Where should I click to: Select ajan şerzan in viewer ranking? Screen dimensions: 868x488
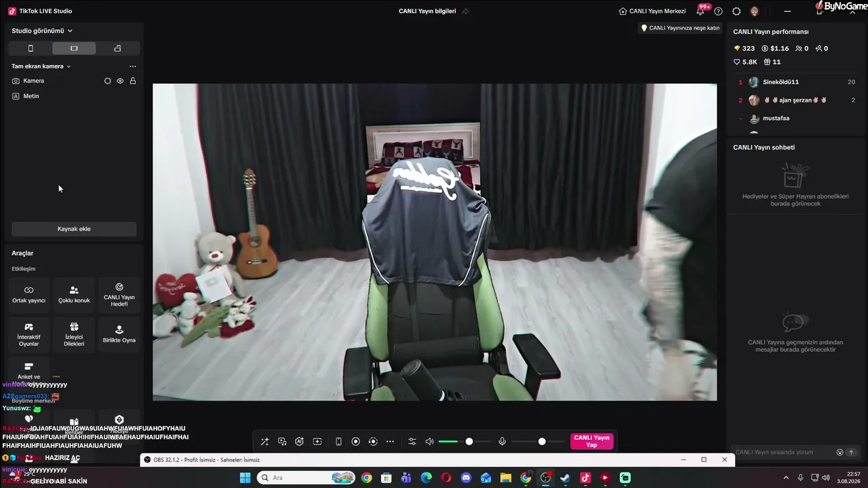(x=796, y=100)
